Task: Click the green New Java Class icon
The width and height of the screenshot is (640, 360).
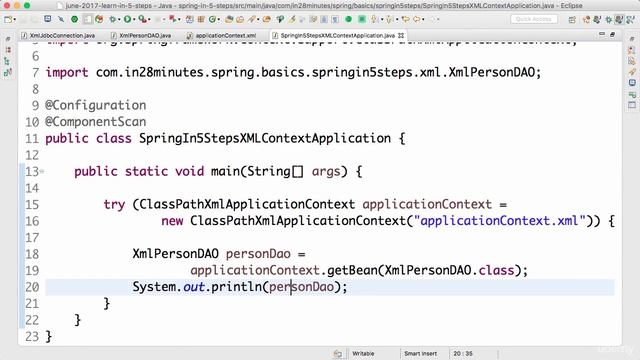Action: coord(212,19)
